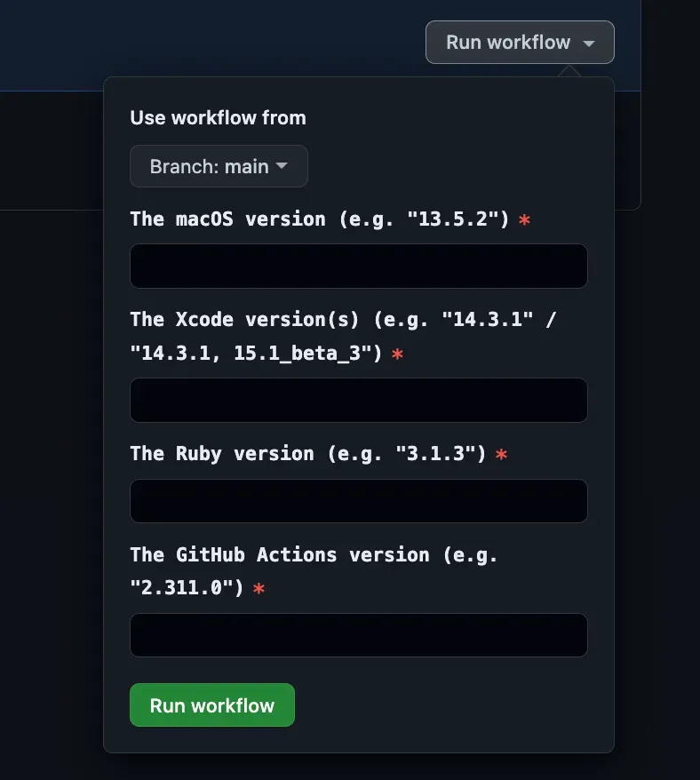700x780 pixels.
Task: Click the caret arrow on gray Run workflow button
Action: coord(589,44)
